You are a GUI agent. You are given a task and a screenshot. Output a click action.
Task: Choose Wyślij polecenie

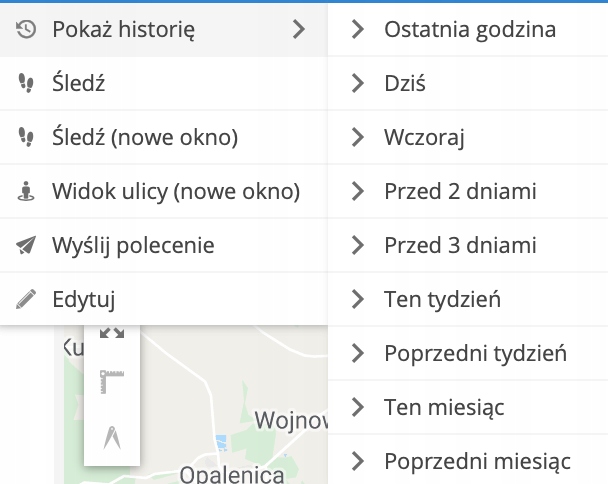164,245
